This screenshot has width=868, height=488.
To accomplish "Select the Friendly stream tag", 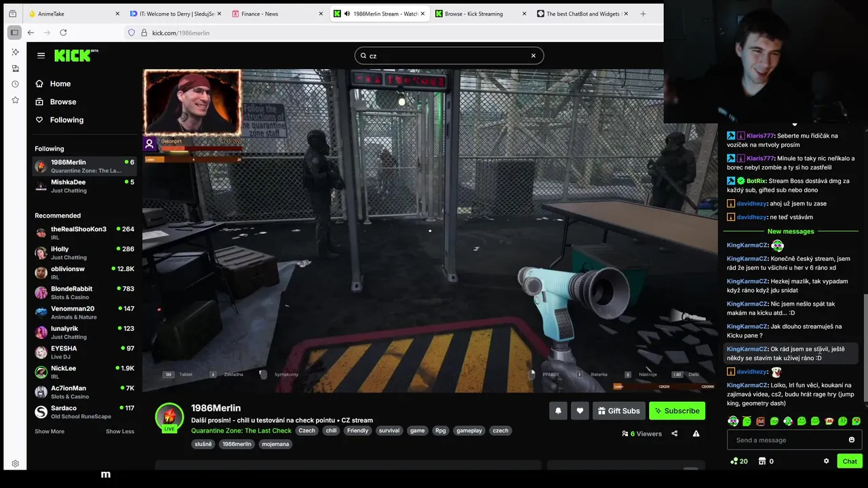I will tap(357, 430).
